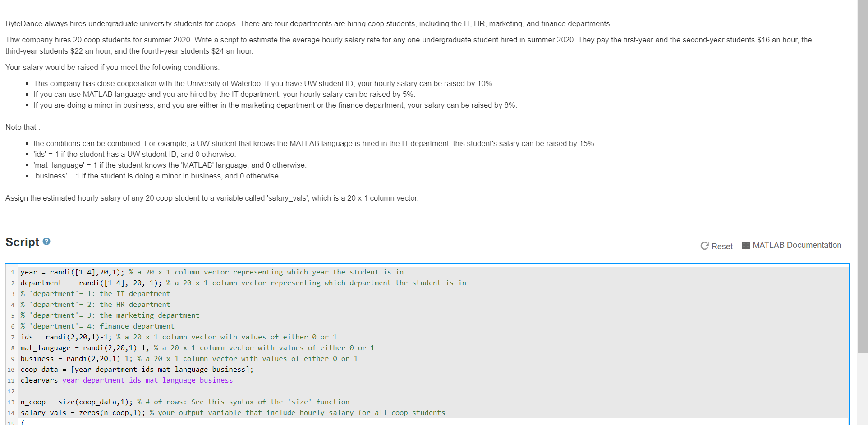Screen dimensions: 868x425
Task: Click the n_coop = size code line
Action: 185,402
